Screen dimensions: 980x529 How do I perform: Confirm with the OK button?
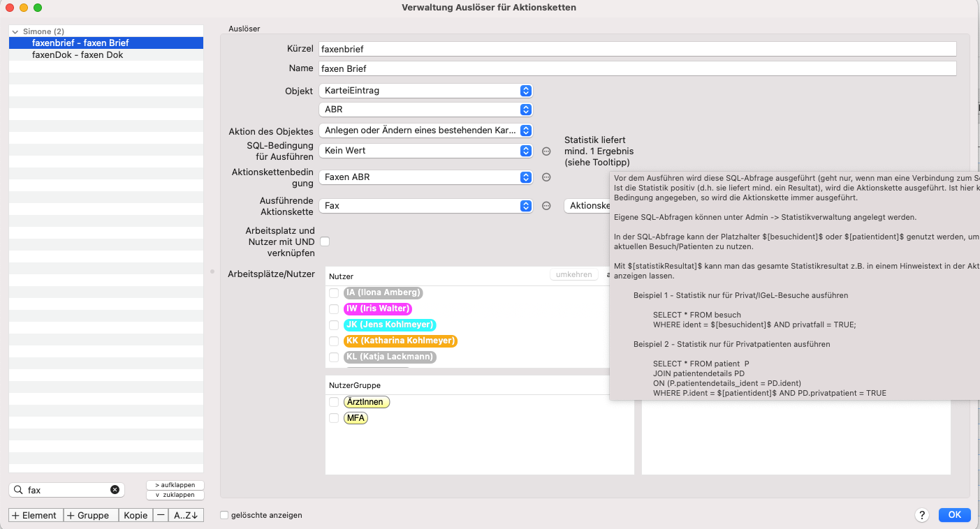point(954,515)
